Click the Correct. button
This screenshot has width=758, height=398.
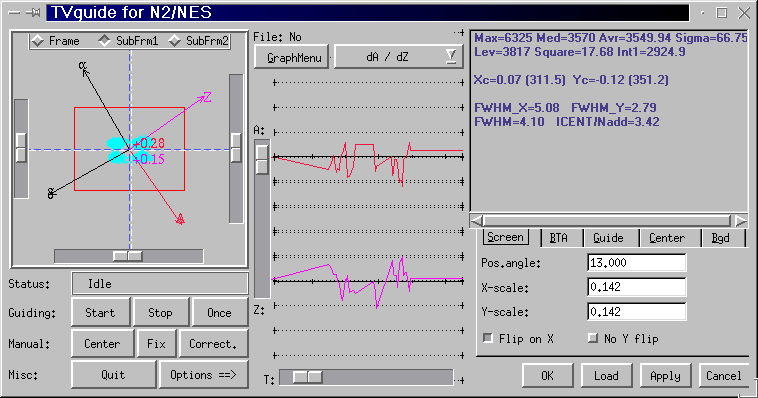213,343
